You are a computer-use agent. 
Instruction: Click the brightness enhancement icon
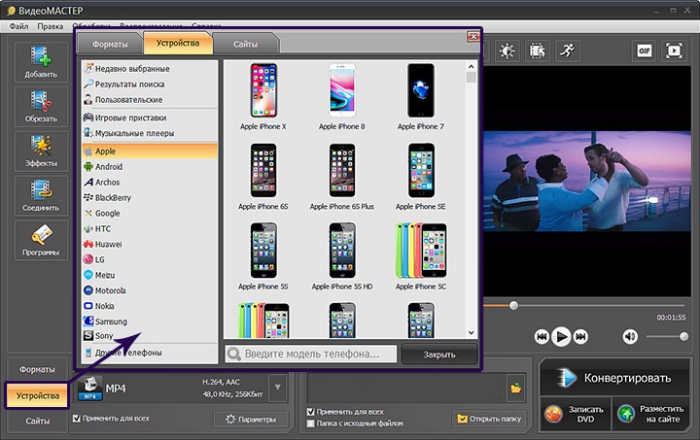coord(507,51)
